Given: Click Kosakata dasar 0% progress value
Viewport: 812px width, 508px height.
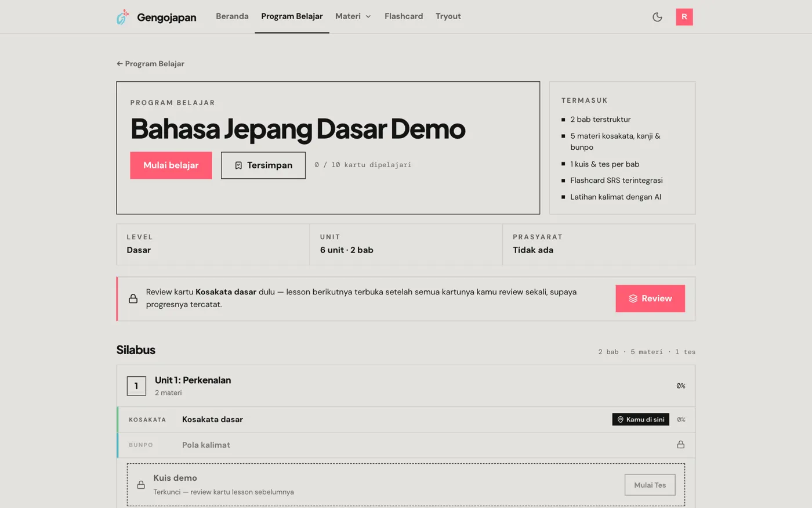Looking at the screenshot, I should (681, 419).
